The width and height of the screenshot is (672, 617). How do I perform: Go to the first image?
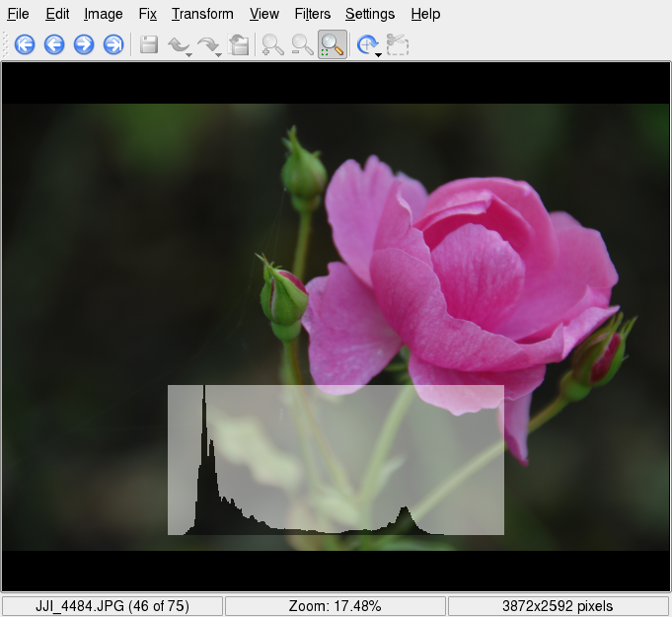pos(25,44)
